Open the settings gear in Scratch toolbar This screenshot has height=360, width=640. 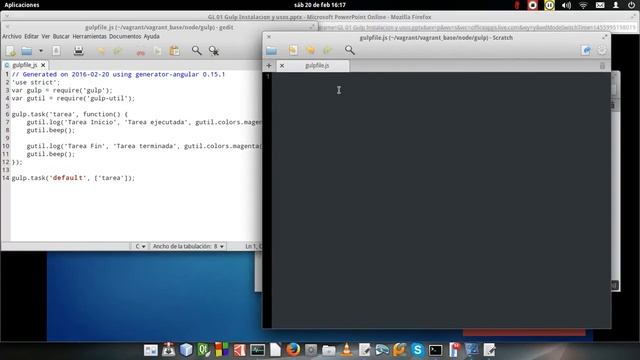tap(602, 50)
